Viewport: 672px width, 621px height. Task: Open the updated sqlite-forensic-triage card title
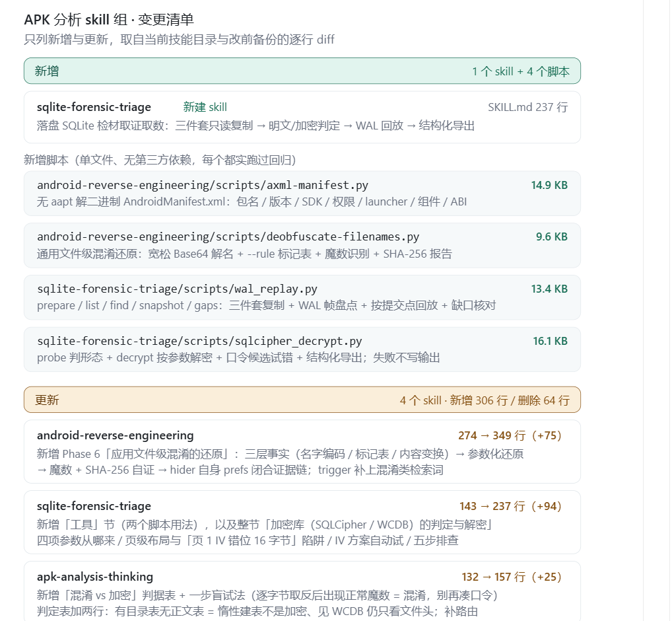(94, 506)
